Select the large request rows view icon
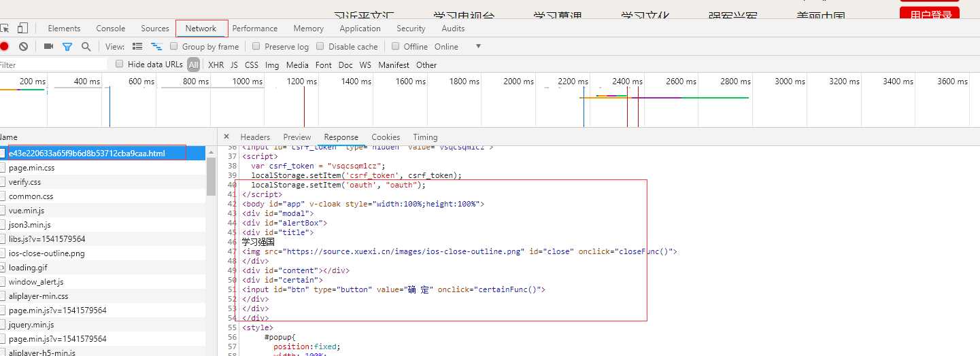This screenshot has height=356, width=980. coord(137,46)
